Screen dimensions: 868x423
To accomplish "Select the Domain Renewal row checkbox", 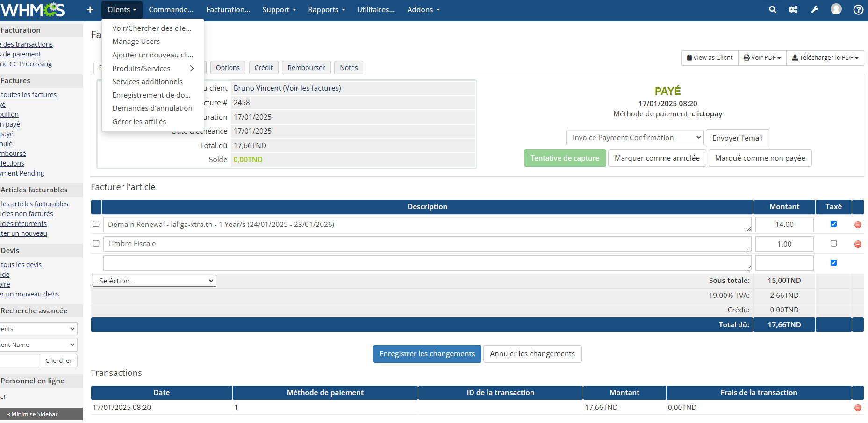I will click(96, 224).
